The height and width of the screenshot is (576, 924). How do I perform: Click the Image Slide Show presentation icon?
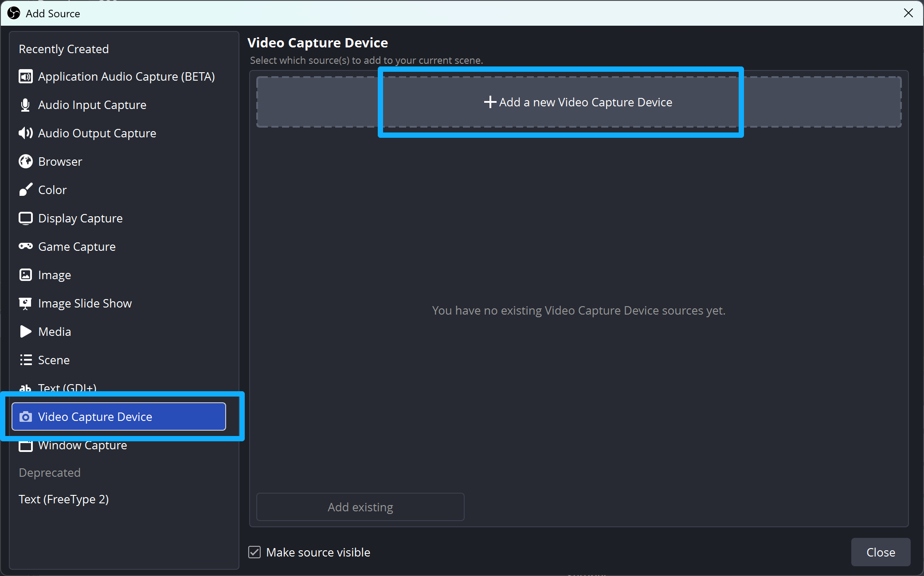tap(25, 304)
